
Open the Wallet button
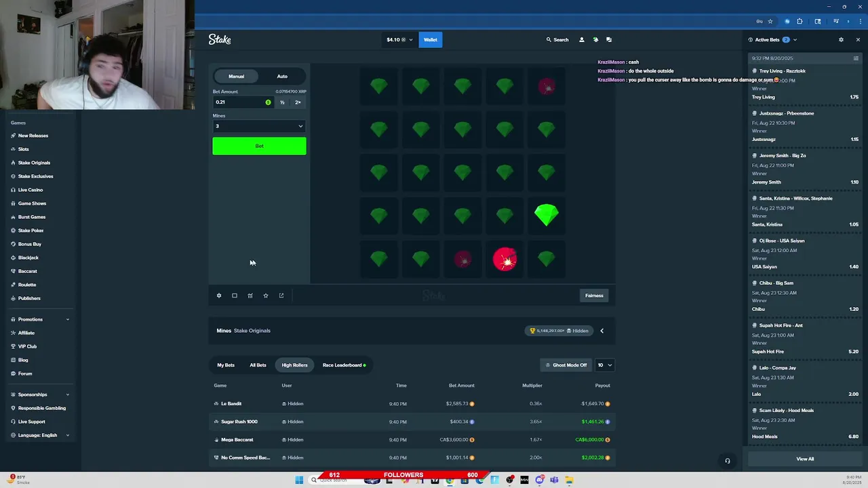tap(431, 39)
